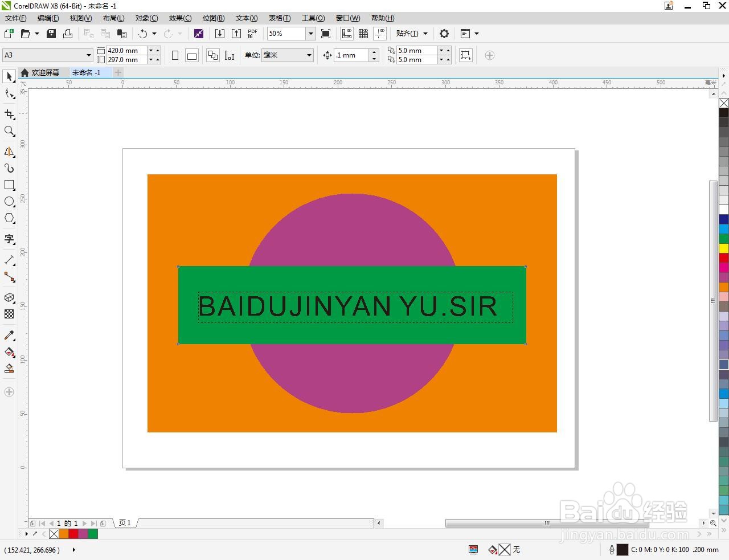Paste from clipboard
The width and height of the screenshot is (729, 560).
coord(121,34)
